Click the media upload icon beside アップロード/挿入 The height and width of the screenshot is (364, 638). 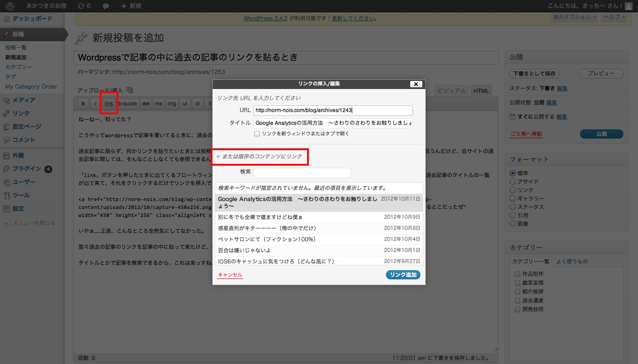(x=129, y=90)
